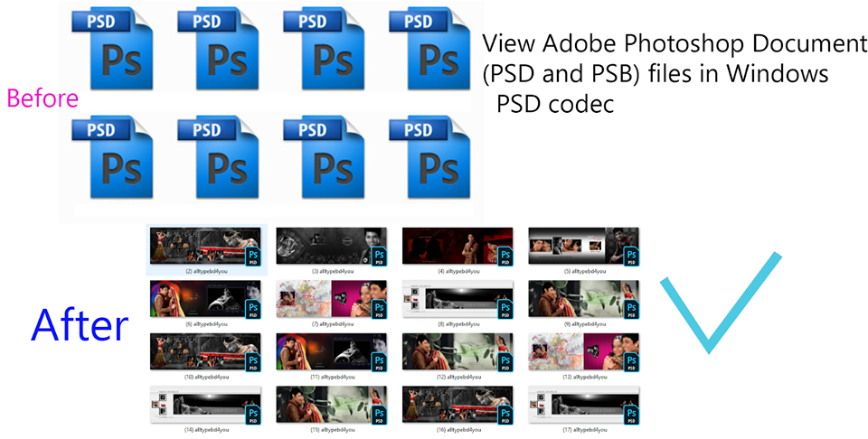
Task: Click the Ps PSD badge on thumbnail (3) alltypebd4you
Action: point(379,257)
